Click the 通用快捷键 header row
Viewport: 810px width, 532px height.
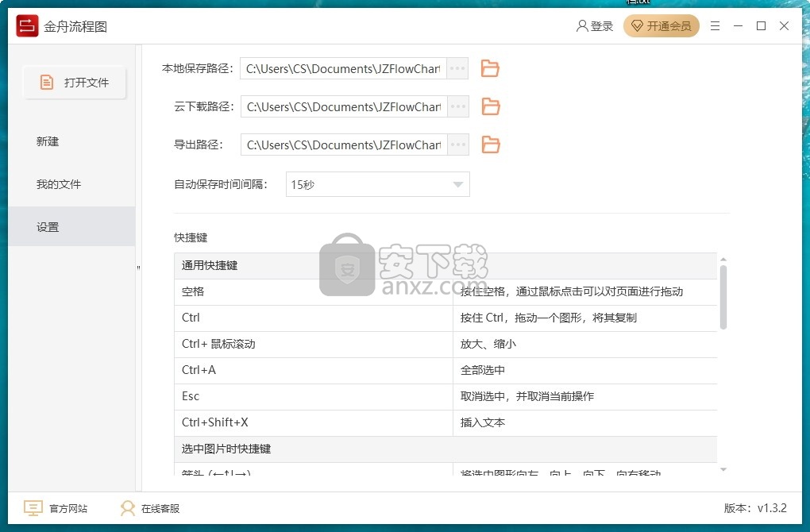point(445,265)
